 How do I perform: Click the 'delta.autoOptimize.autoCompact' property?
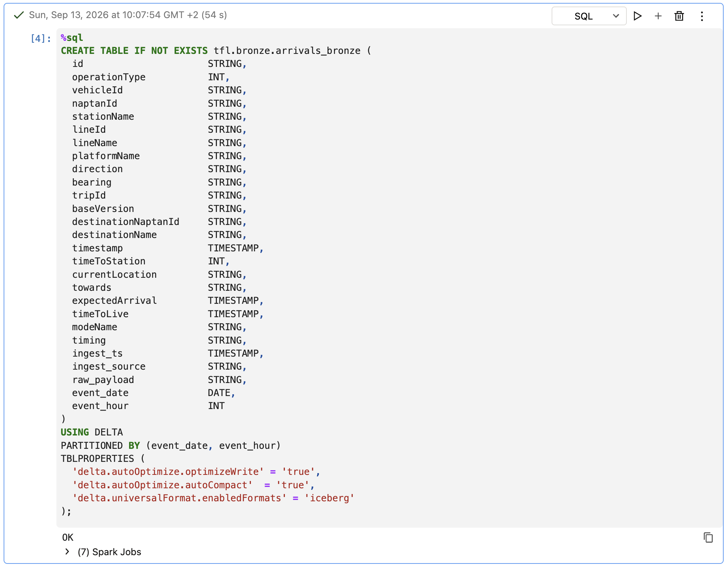162,485
